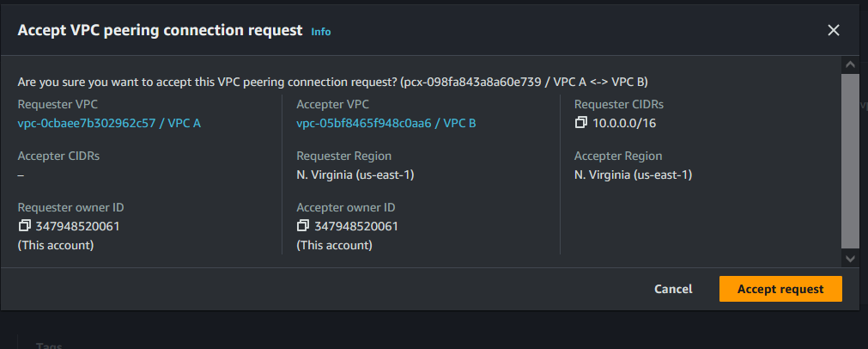
Task: Open the Info link beside the title
Action: pyautogui.click(x=320, y=32)
